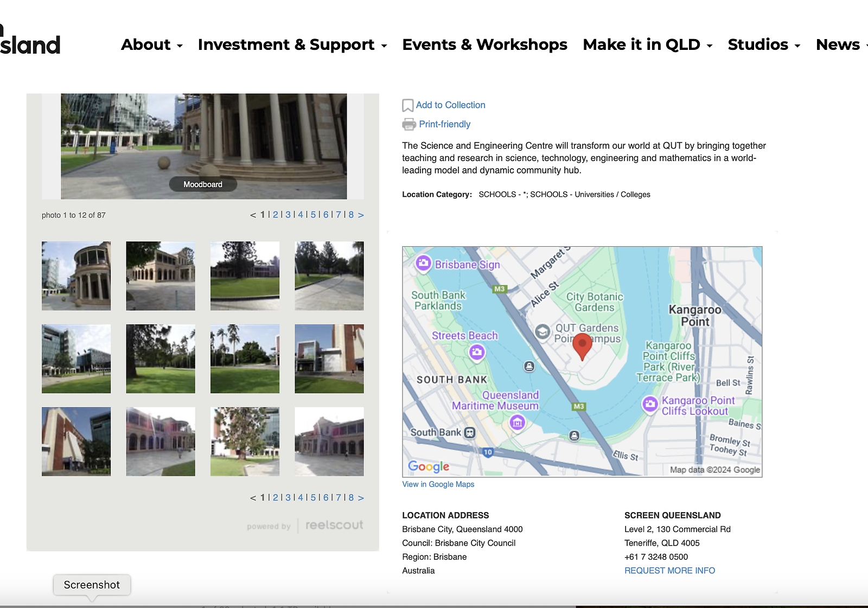Click the City Botanic Gardens map label
The image size is (868, 608).
click(595, 302)
